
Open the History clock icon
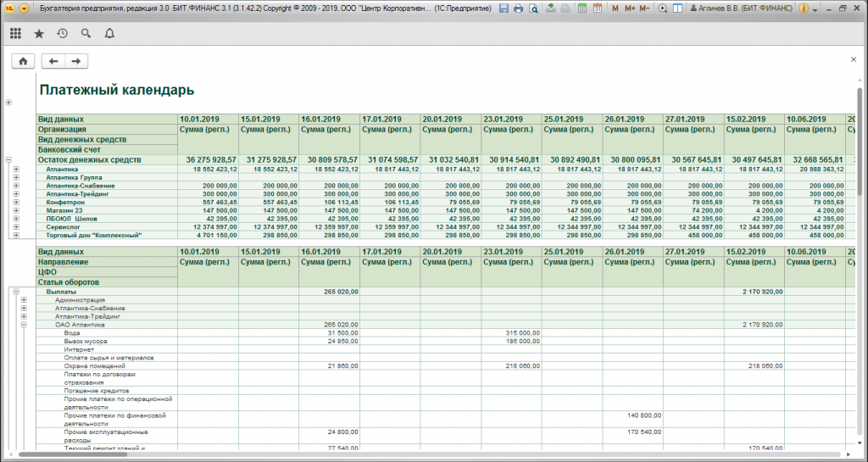point(63,34)
